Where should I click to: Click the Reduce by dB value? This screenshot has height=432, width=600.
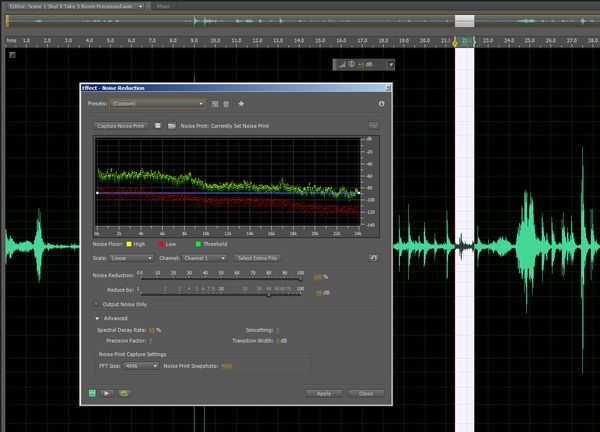318,293
